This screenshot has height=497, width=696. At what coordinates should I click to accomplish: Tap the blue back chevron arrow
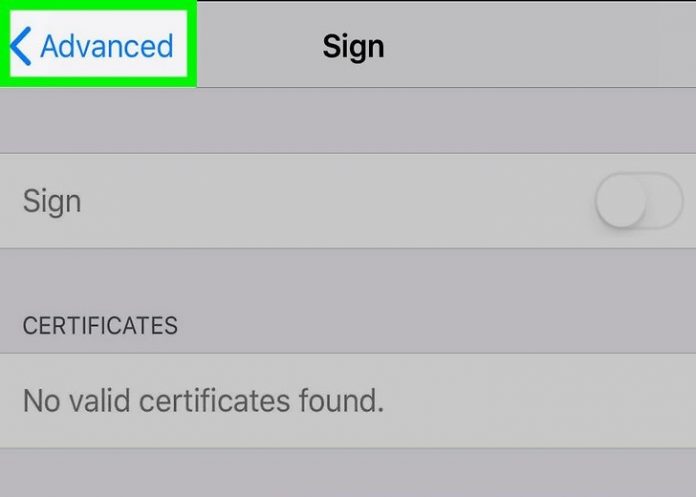tap(20, 46)
